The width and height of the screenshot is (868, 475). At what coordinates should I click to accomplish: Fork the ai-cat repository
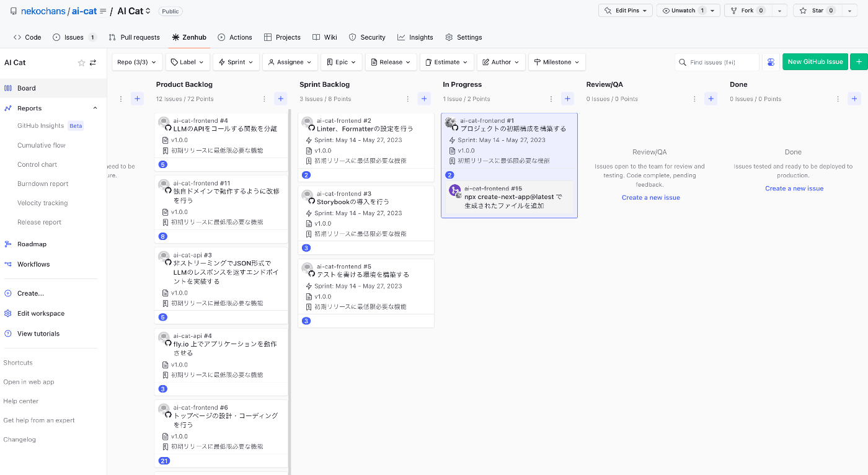[748, 11]
